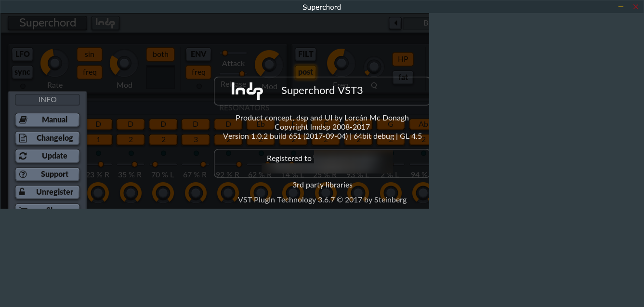
Task: Open the D note selector above 35 % R
Action: click(x=131, y=124)
